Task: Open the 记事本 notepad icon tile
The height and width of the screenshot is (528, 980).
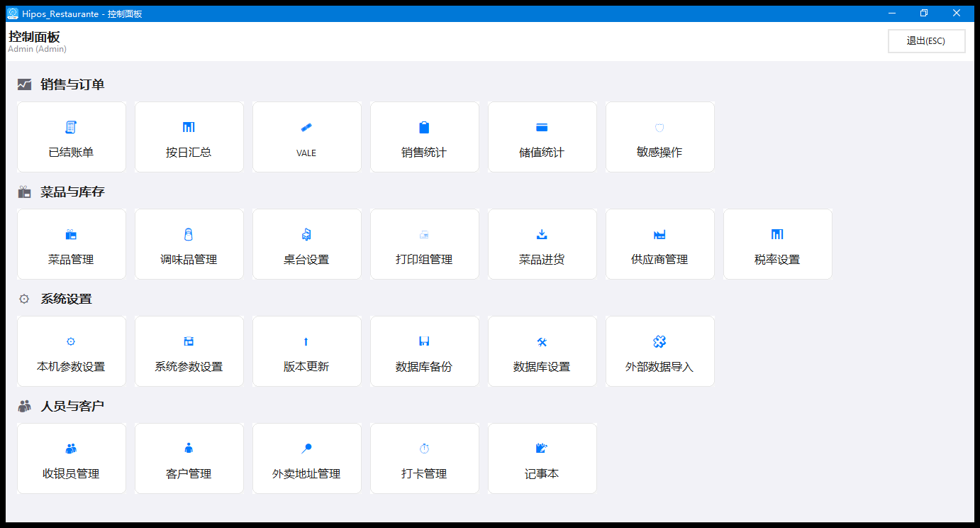Action: (542, 458)
